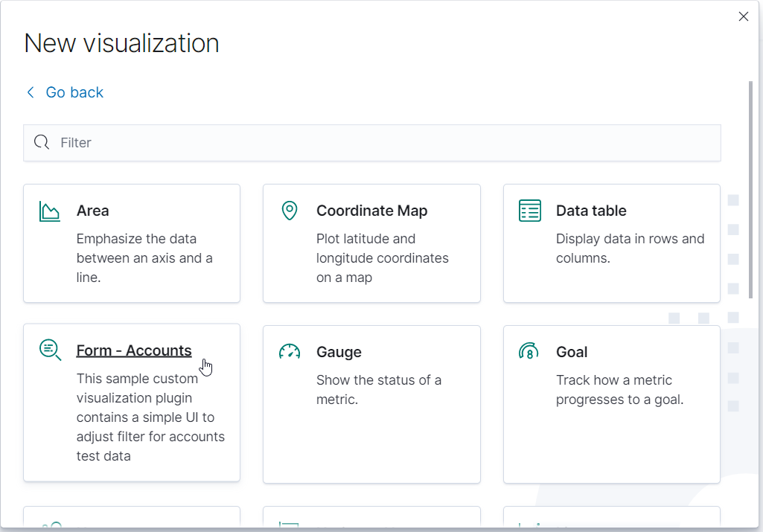763x532 pixels.
Task: Click the Coordinate Map pin icon
Action: click(x=290, y=211)
